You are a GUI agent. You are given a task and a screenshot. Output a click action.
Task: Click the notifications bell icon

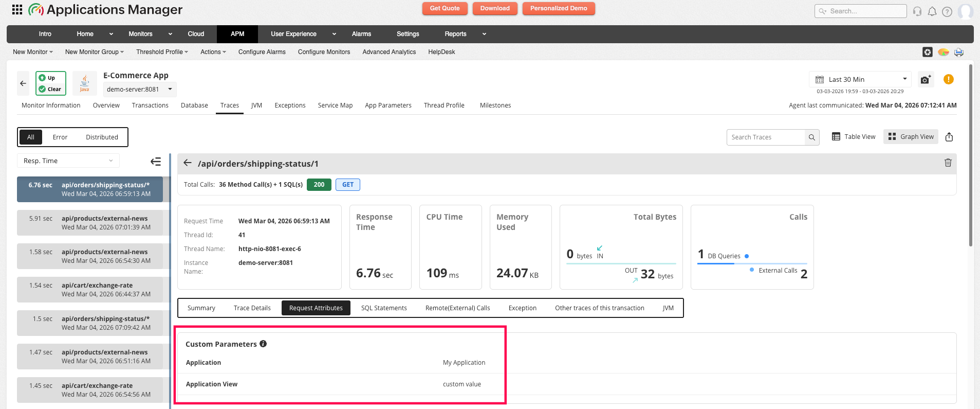coord(932,11)
